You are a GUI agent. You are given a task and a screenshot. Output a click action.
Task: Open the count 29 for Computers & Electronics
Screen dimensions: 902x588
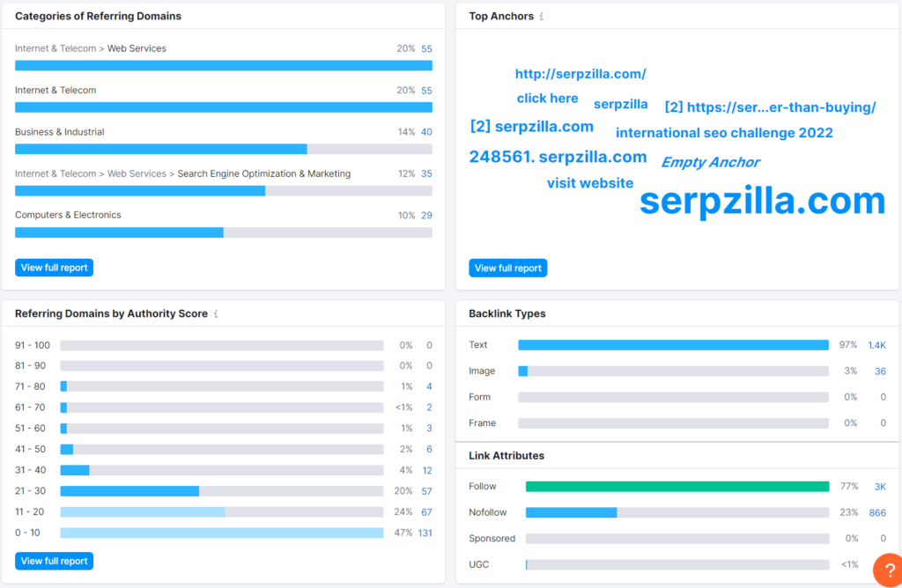[x=426, y=216]
